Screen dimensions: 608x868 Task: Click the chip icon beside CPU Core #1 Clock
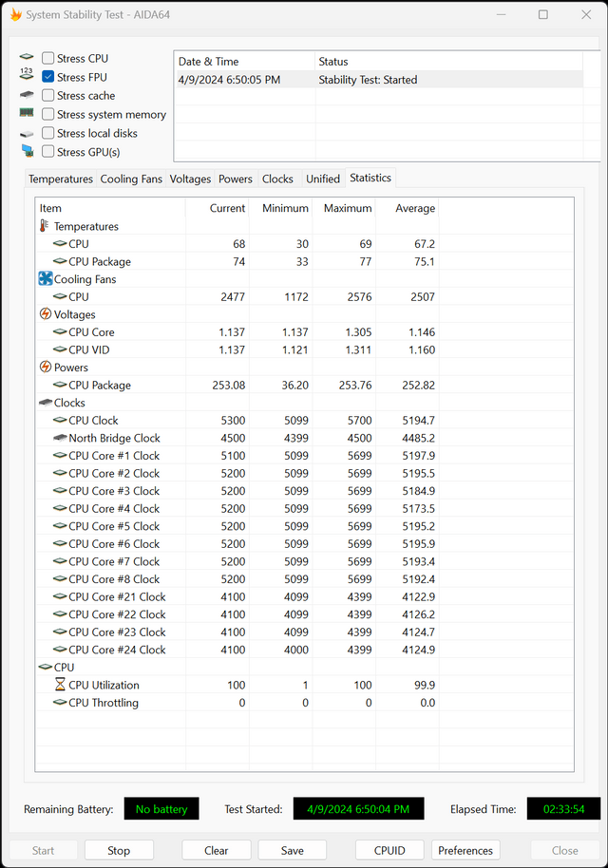[60, 455]
